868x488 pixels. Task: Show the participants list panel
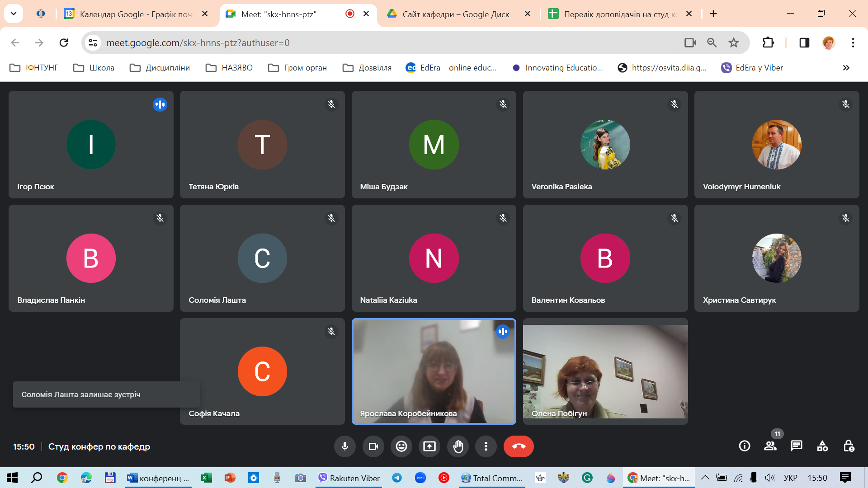click(x=770, y=446)
